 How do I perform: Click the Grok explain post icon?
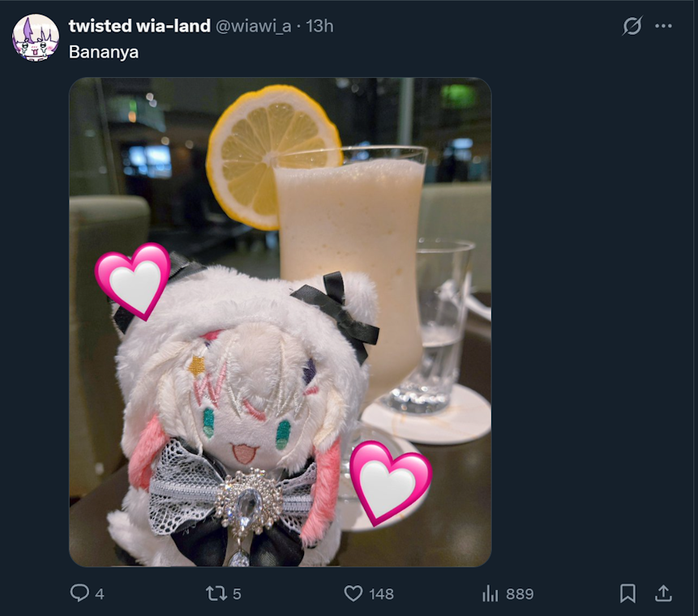point(632,26)
